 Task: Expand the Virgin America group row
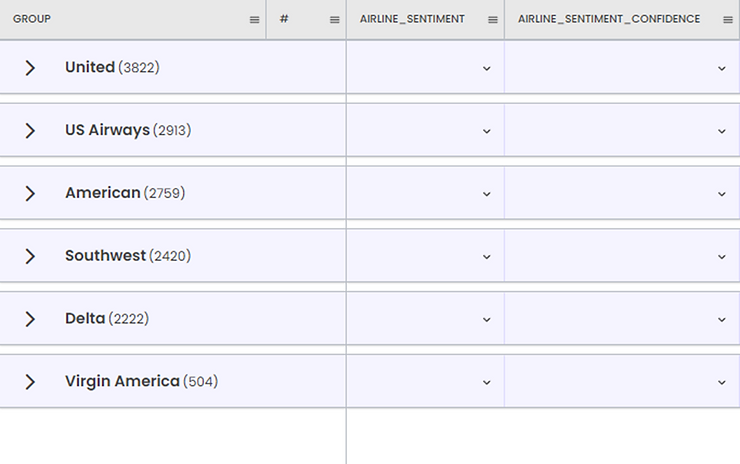click(30, 382)
